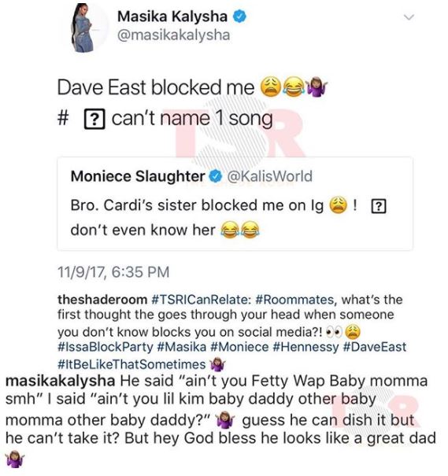Open the @masikakalysha handle

click(x=173, y=35)
